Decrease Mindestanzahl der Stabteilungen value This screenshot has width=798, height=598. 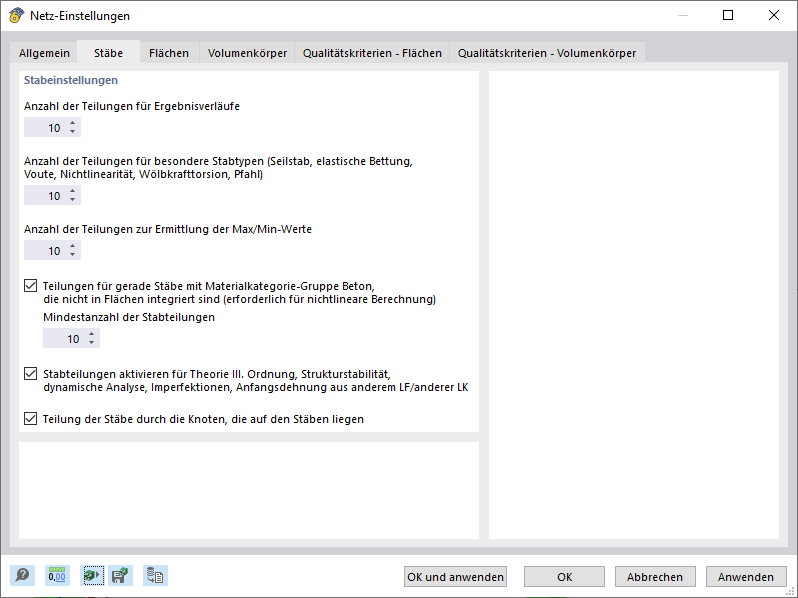(92, 343)
